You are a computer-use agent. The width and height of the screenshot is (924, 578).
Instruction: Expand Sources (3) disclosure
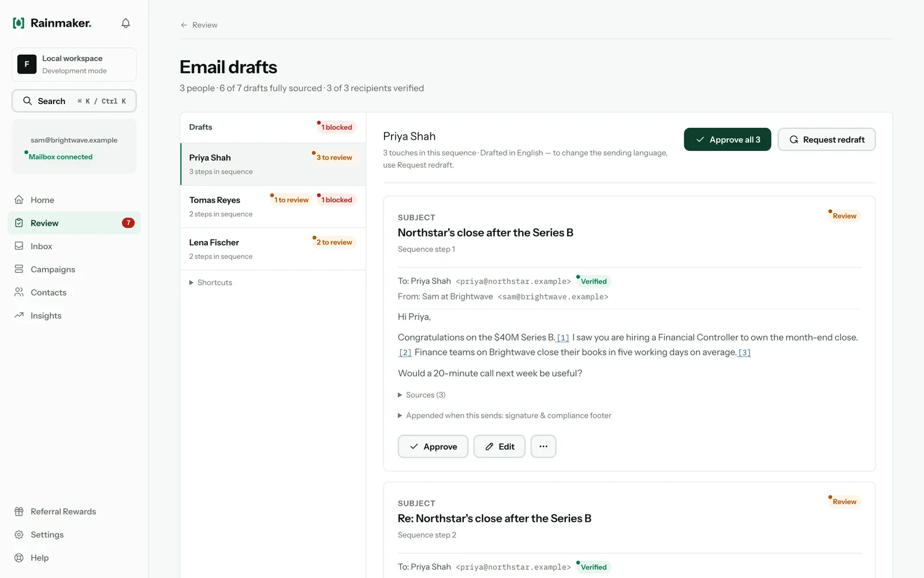coord(422,395)
